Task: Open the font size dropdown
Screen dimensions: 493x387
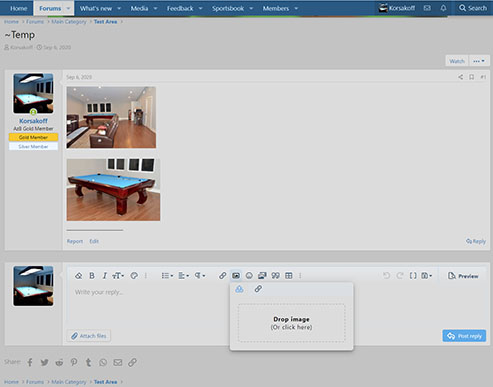Action: tap(118, 276)
